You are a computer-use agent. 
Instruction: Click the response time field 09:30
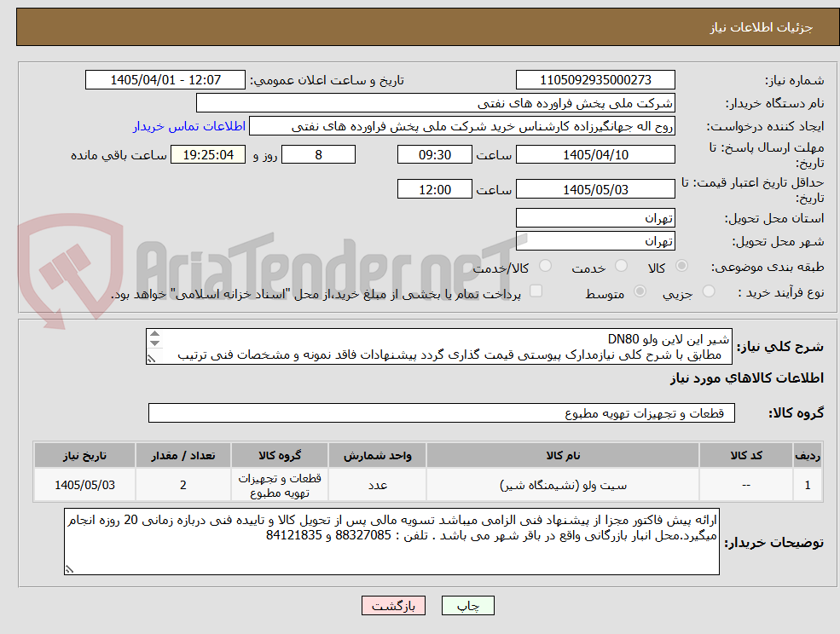point(434,155)
